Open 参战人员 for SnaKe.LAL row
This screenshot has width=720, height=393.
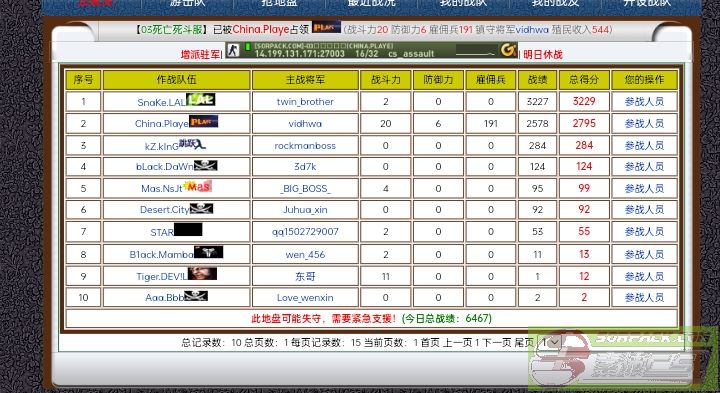click(644, 101)
